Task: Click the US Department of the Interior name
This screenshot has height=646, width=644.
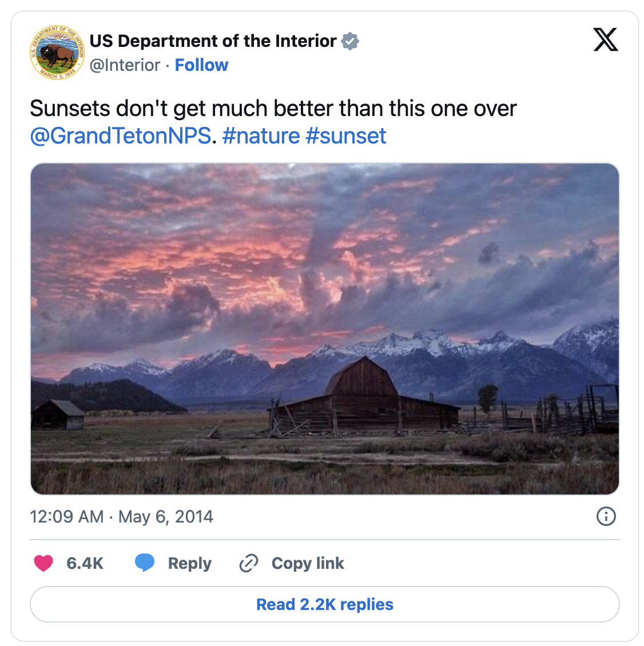Action: click(213, 41)
